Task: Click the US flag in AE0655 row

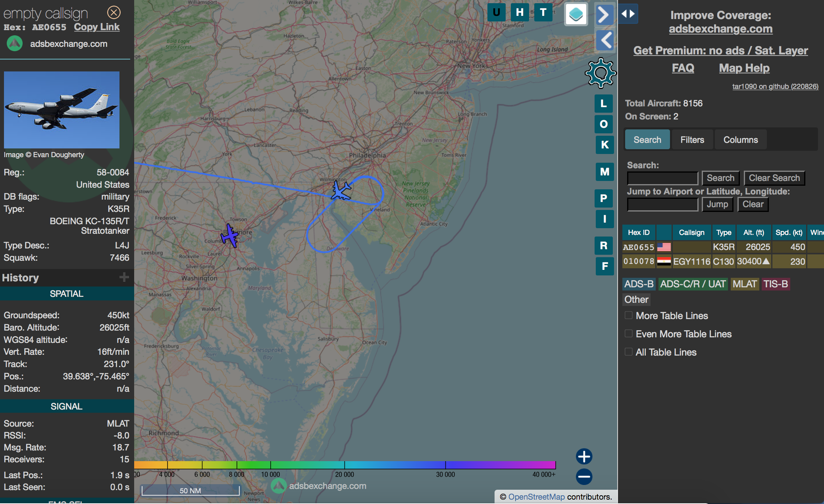Action: click(x=664, y=247)
